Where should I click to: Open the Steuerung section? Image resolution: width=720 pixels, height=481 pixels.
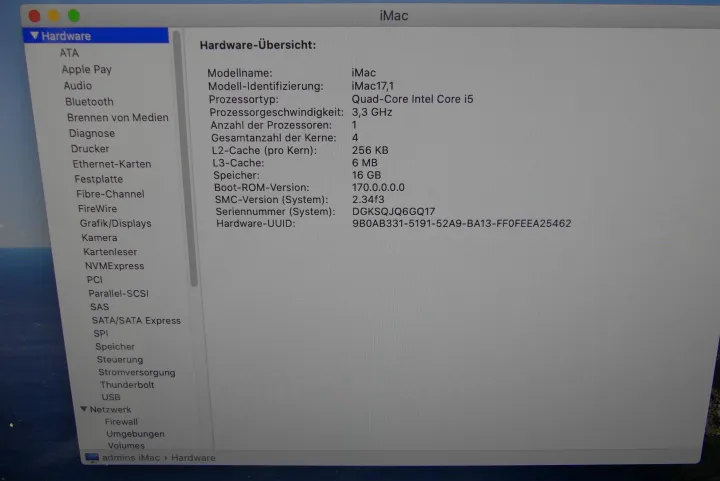(x=119, y=359)
